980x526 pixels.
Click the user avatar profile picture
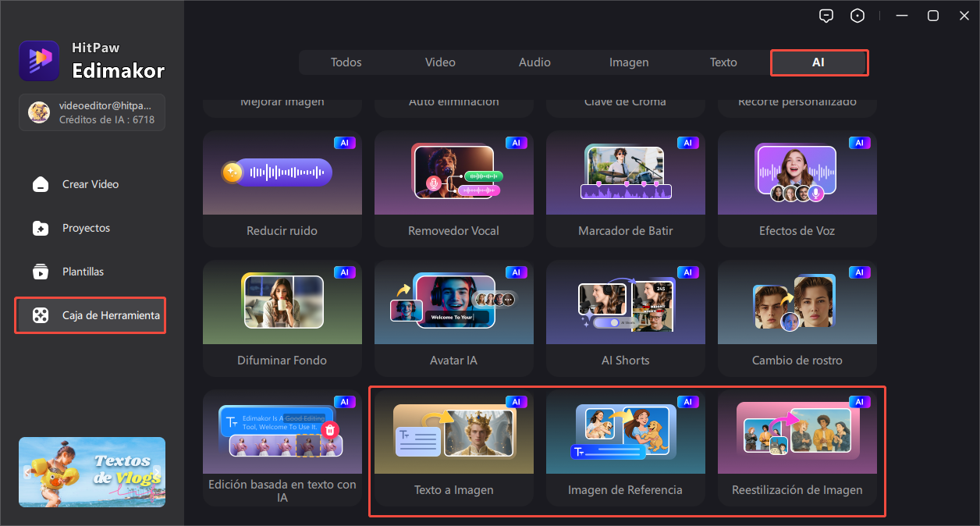(x=39, y=112)
